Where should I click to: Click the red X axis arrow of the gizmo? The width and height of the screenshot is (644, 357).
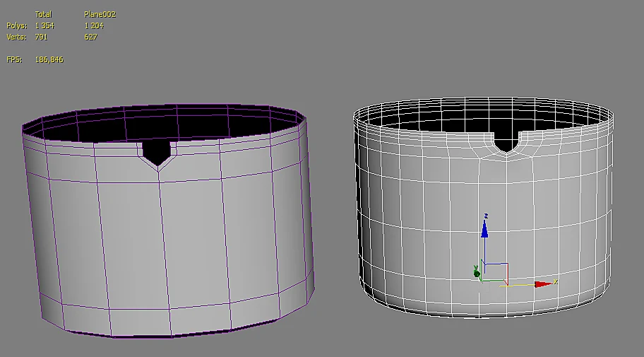(544, 284)
